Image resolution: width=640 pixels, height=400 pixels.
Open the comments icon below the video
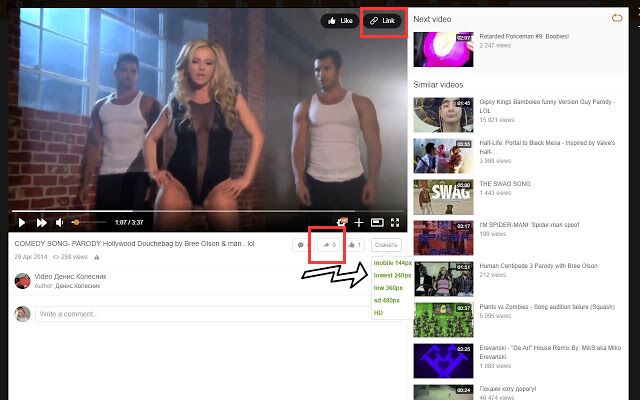[300, 244]
